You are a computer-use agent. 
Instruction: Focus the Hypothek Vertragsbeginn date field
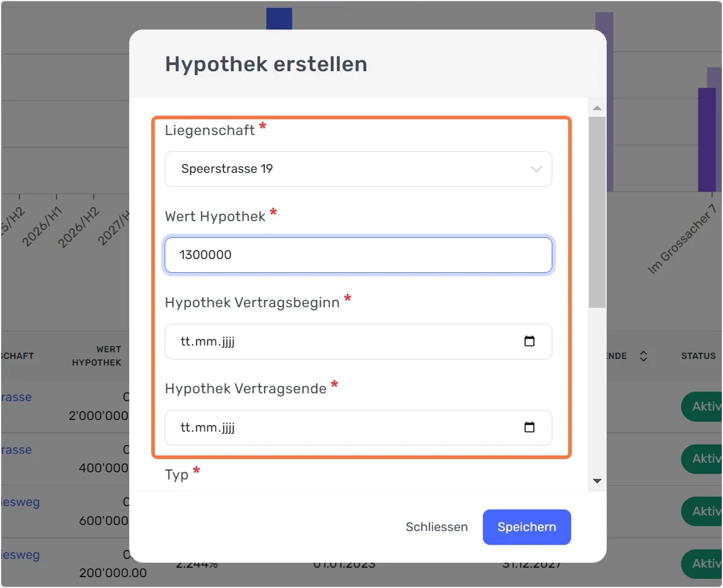click(x=358, y=342)
